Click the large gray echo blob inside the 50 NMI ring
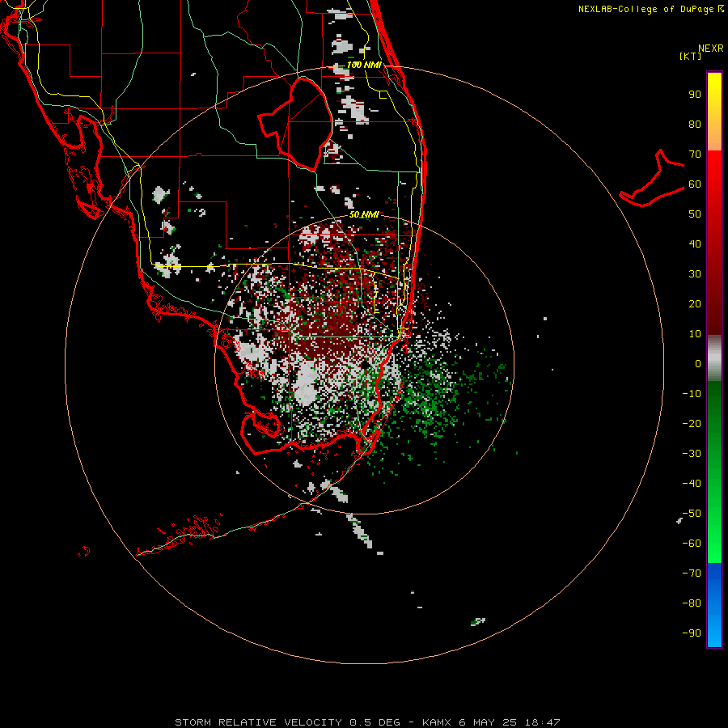Screen dimensions: 728x728 click(x=307, y=383)
